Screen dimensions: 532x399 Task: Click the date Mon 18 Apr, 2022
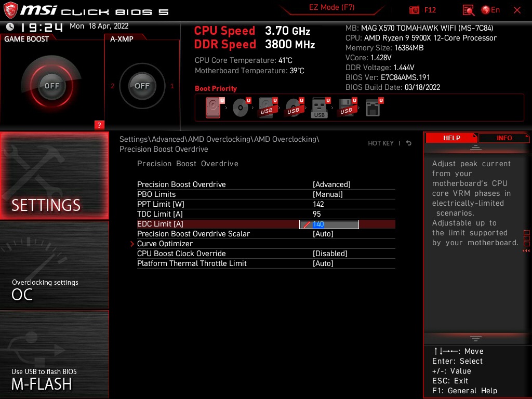tap(99, 26)
